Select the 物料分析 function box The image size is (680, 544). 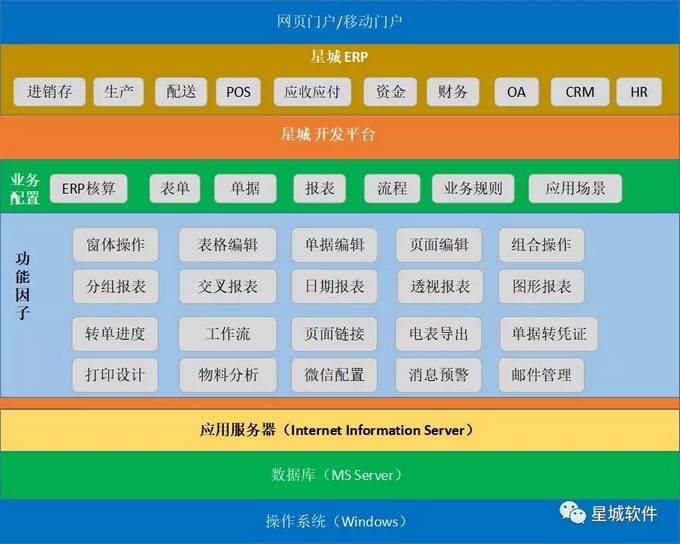(228, 375)
